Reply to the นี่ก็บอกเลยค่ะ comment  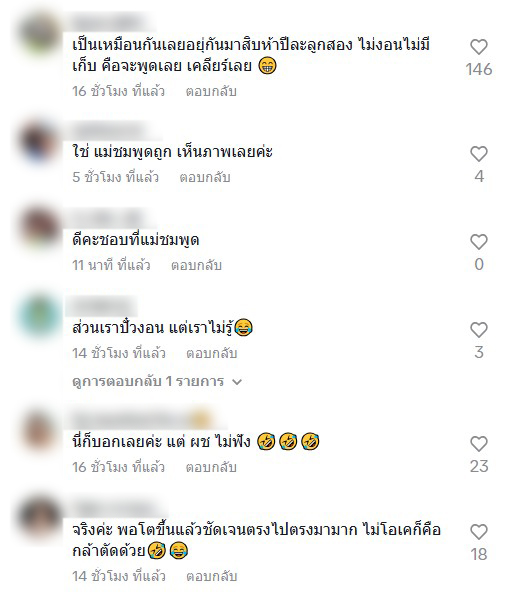point(211,467)
